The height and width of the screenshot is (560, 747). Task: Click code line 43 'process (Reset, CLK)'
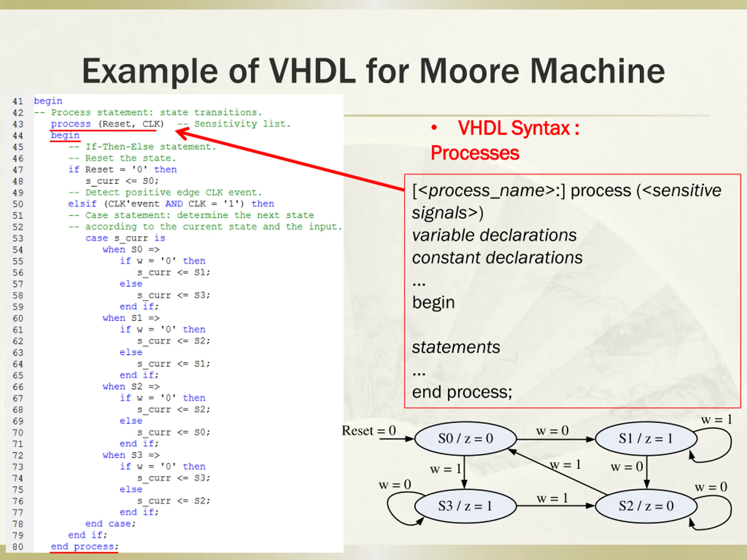(x=107, y=124)
